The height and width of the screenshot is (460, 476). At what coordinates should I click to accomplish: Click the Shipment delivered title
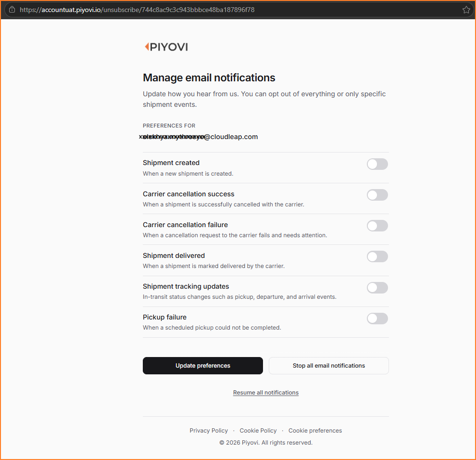(x=174, y=256)
